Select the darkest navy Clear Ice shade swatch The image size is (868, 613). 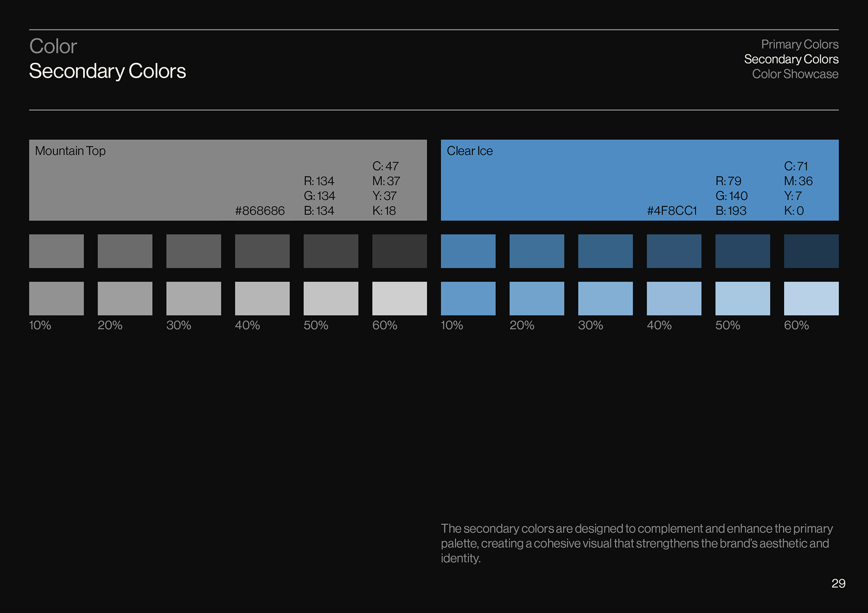point(811,251)
